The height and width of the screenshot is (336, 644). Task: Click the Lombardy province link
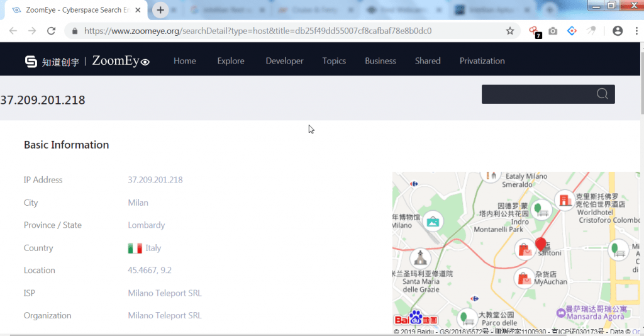(146, 225)
